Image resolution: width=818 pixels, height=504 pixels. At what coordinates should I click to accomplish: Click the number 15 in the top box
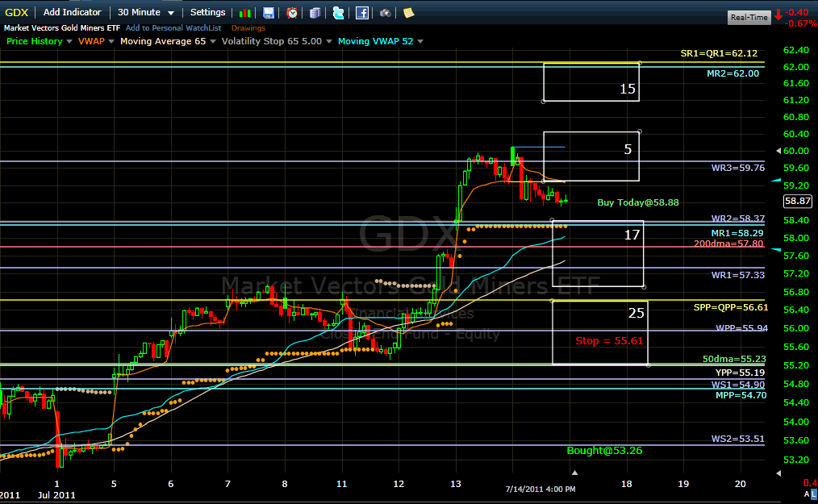tap(628, 90)
